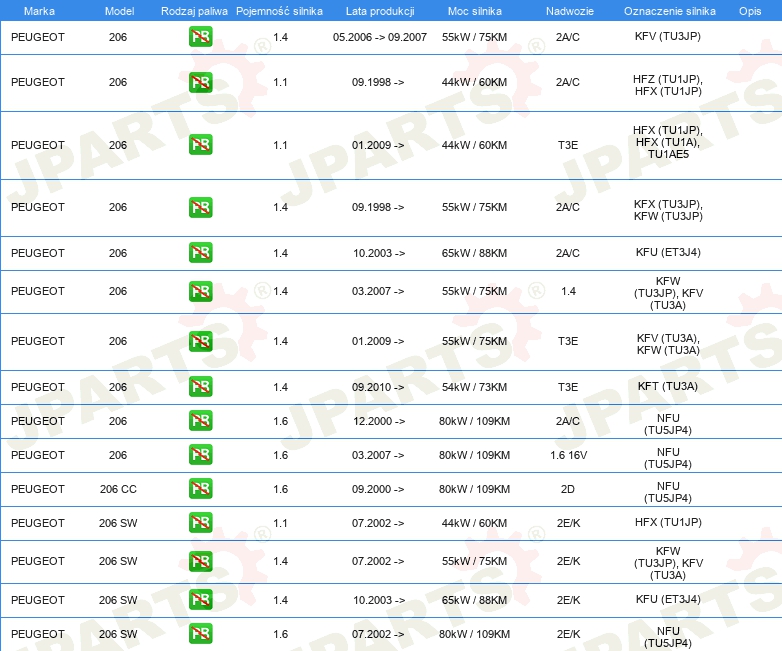This screenshot has width=782, height=651.
Task: Select the 54kW / 73KM power cell
Action: click(x=474, y=387)
